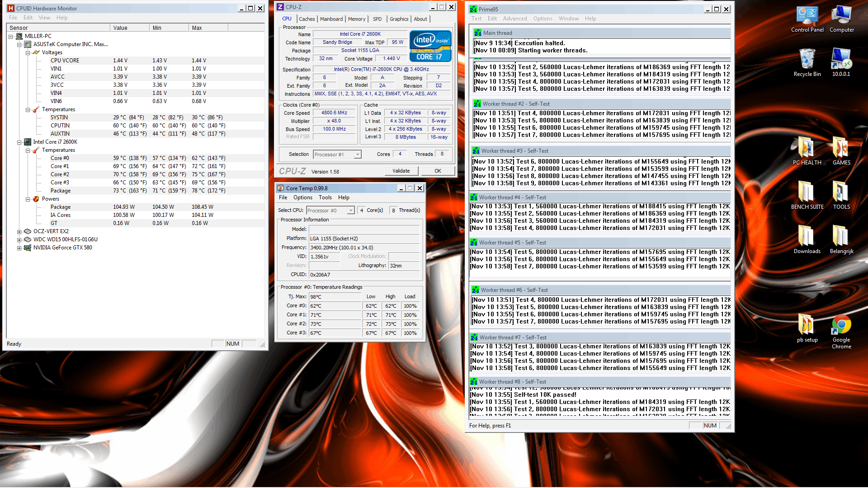
Task: Collapse the Intel Core i7 2600K node
Action: tap(19, 142)
